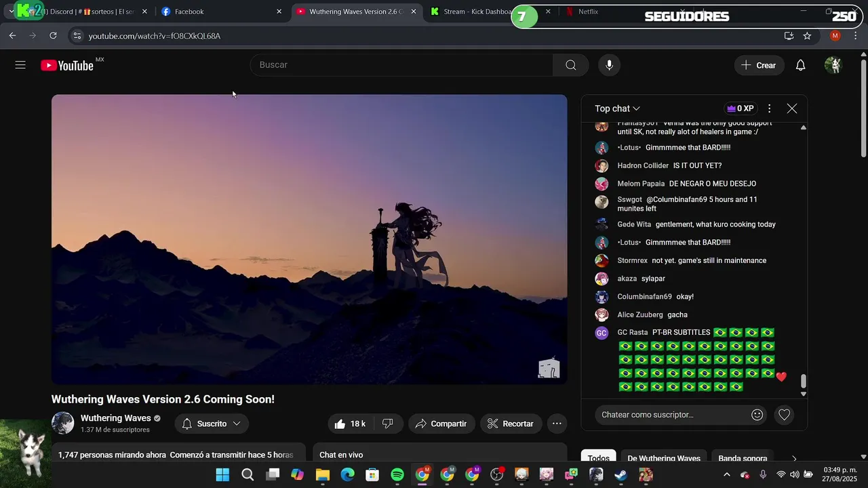Show next category chips with arrow

tap(794, 459)
